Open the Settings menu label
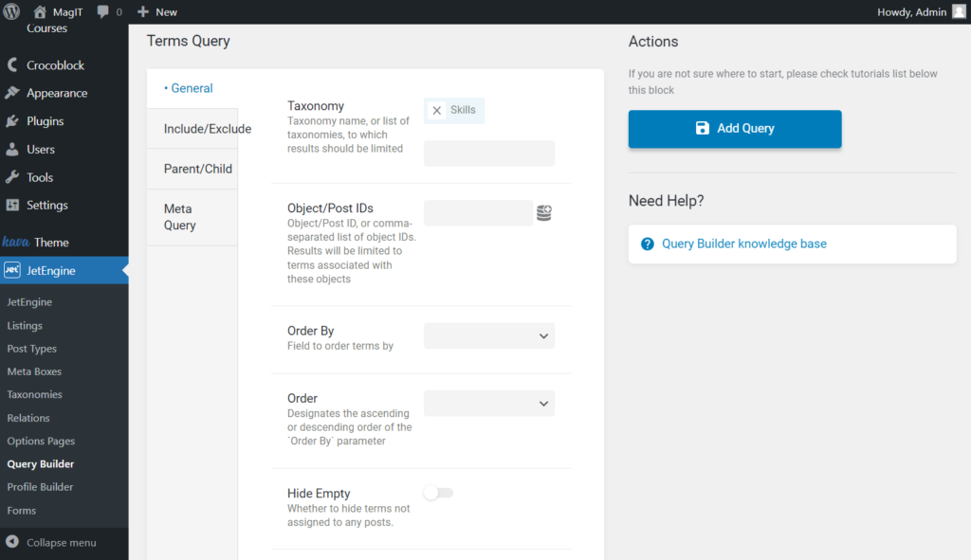 click(x=47, y=205)
